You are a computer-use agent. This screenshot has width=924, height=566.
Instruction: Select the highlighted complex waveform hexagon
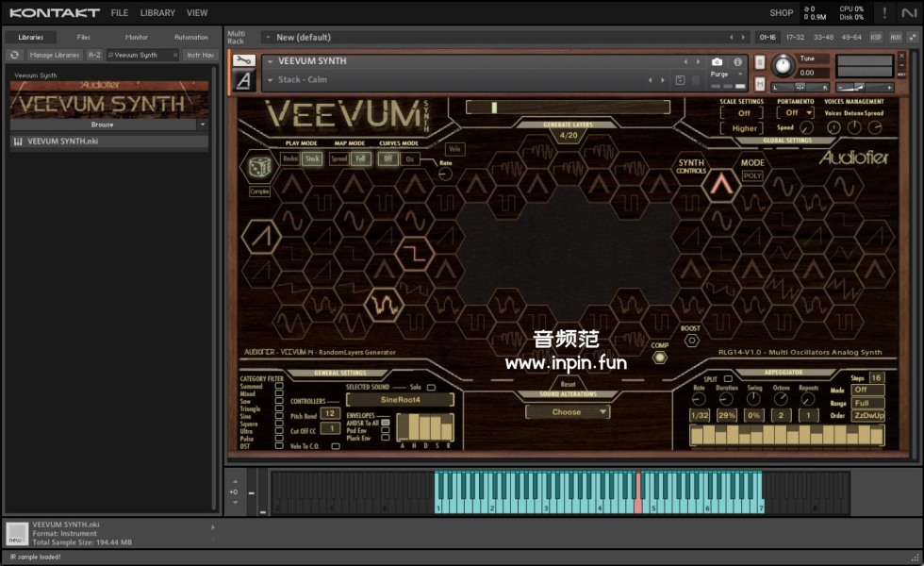(x=384, y=305)
